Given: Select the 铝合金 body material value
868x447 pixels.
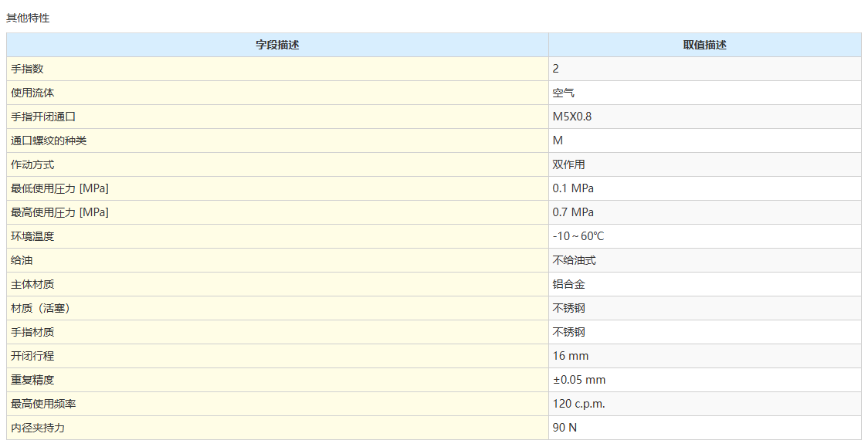Looking at the screenshot, I should [569, 284].
